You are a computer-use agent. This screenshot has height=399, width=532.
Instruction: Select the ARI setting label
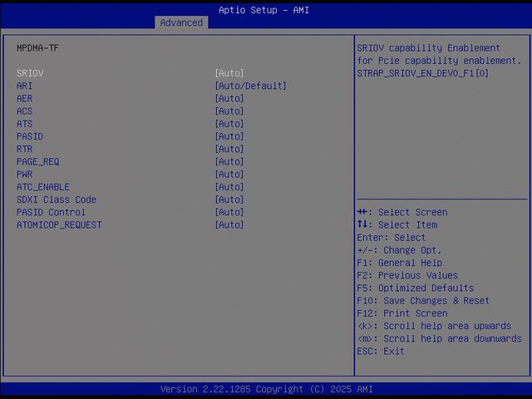(x=24, y=86)
